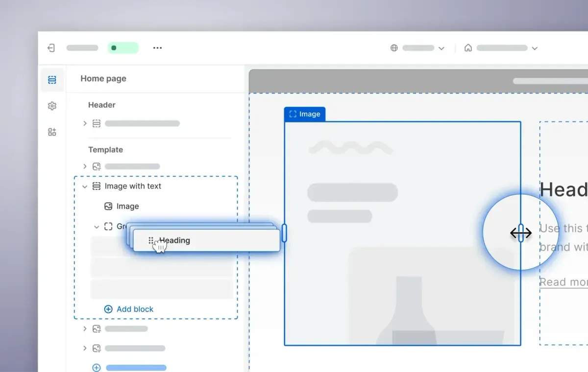Click image icon of section above Image with text
This screenshot has width=588, height=372.
97,166
